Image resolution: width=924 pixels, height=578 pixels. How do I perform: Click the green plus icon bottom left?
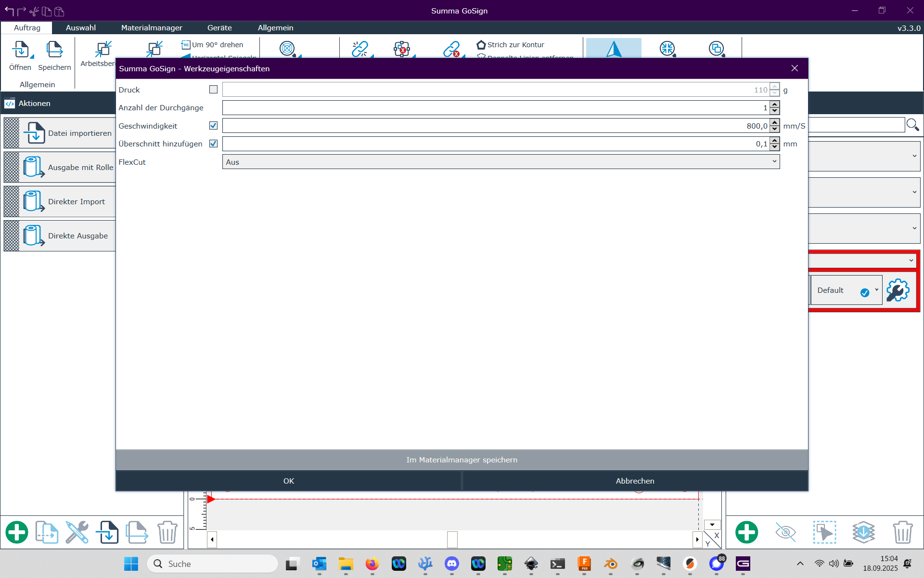(x=17, y=532)
